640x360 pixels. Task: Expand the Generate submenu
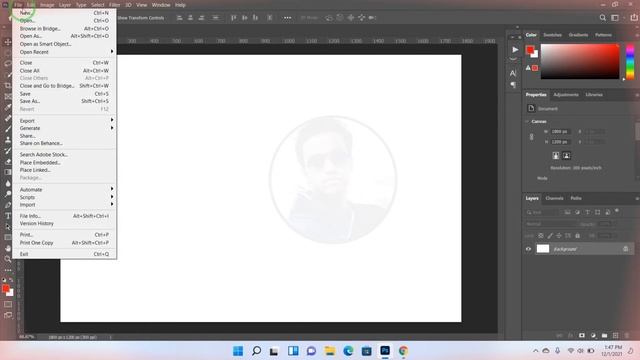pyautogui.click(x=64, y=128)
